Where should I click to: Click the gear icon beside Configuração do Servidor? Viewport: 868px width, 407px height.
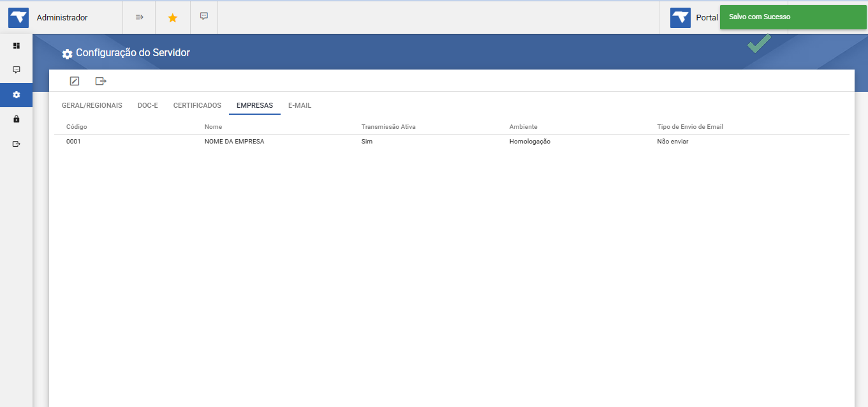point(67,54)
